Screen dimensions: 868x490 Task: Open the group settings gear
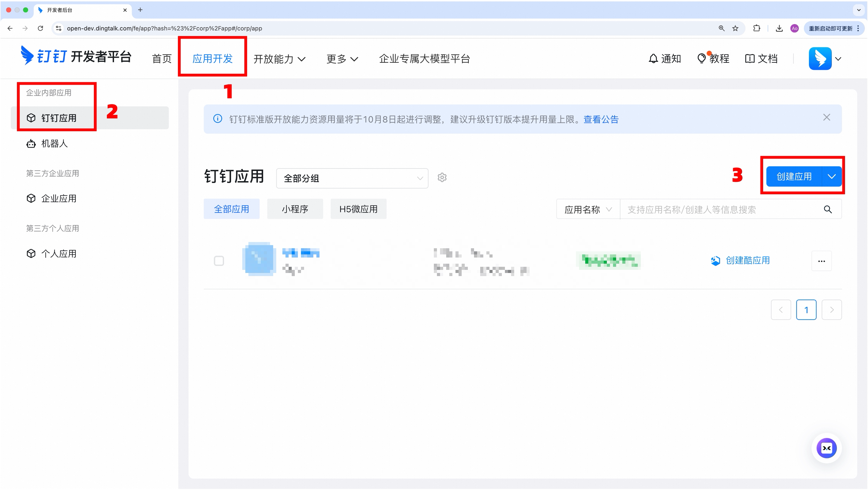(442, 177)
